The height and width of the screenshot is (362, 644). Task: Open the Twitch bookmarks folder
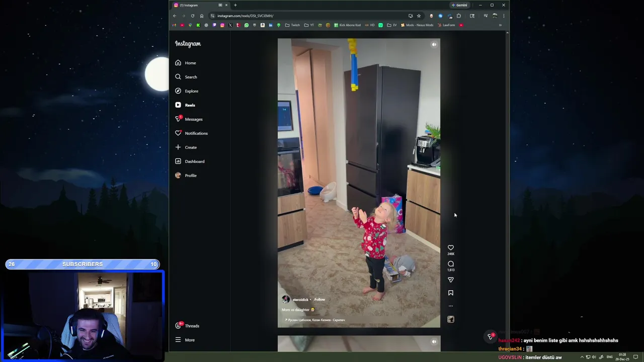pyautogui.click(x=292, y=25)
